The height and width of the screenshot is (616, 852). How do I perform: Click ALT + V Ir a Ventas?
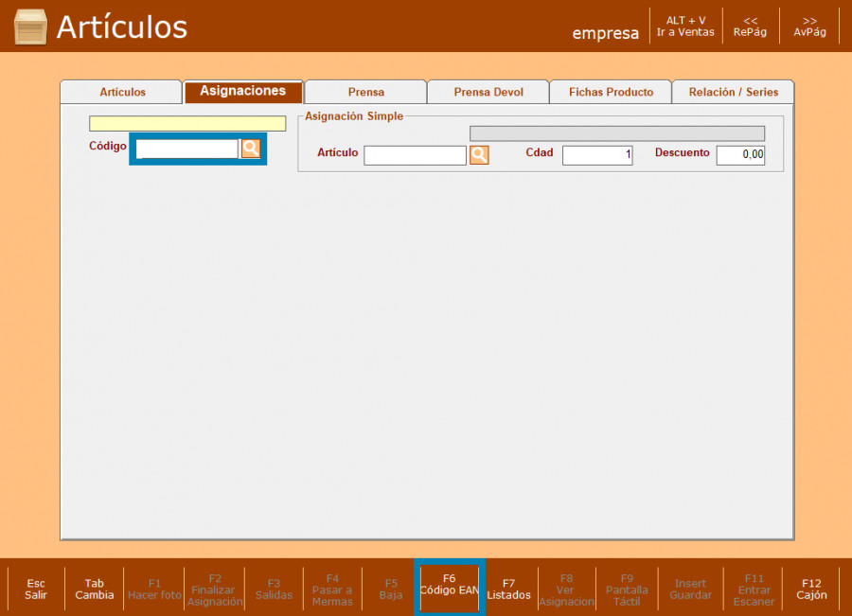tap(685, 26)
